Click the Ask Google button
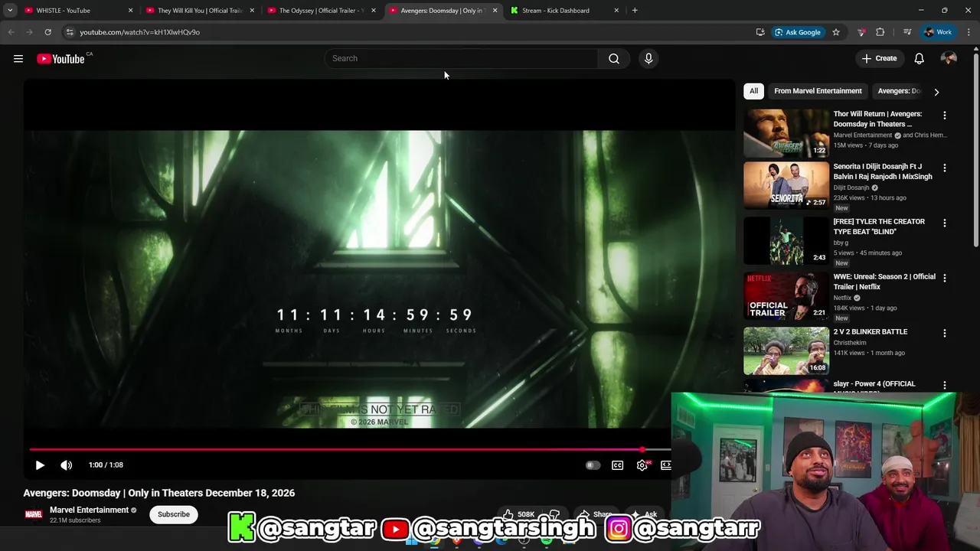The height and width of the screenshot is (551, 980). point(799,32)
